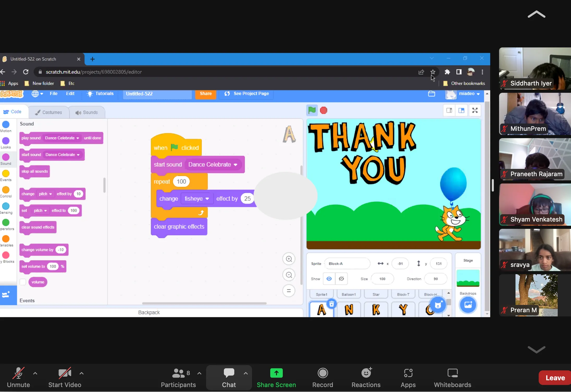Open See Project Page
Screen dimensions: 571x392
coord(247,94)
